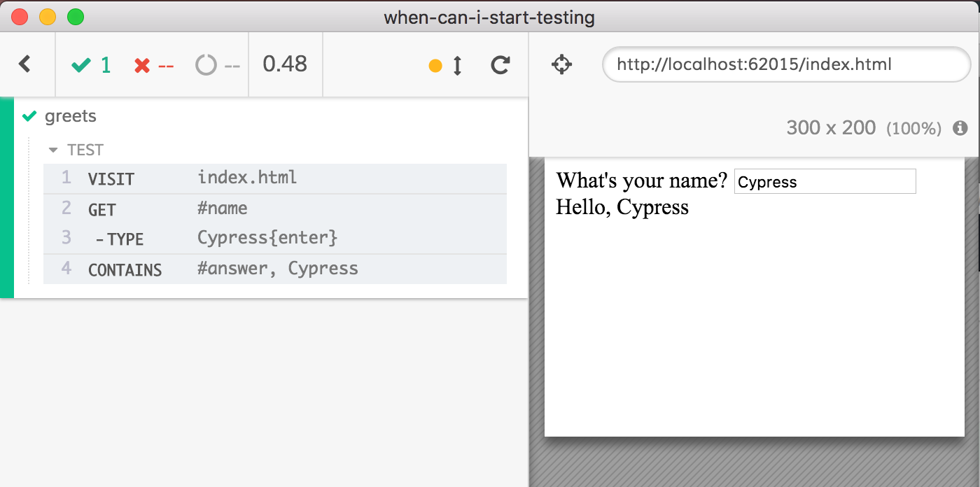Select the VISIT index.html command
Image resolution: width=980 pixels, height=487 pixels.
pos(275,178)
